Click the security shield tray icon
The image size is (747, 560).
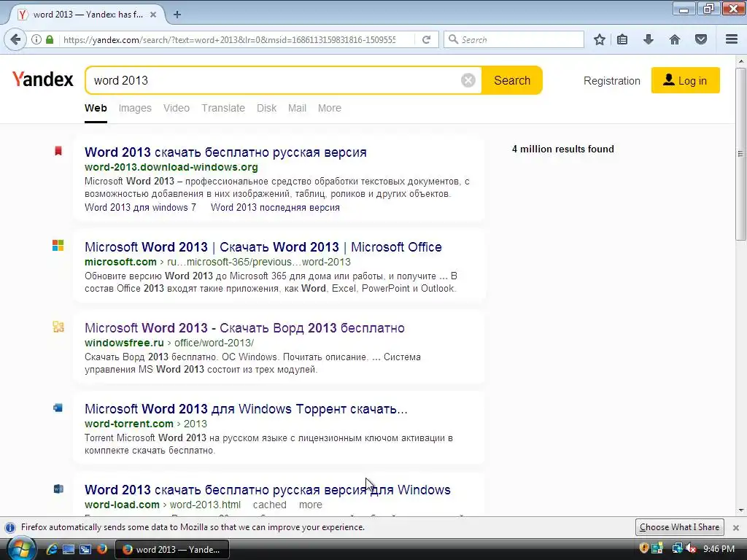click(643, 548)
